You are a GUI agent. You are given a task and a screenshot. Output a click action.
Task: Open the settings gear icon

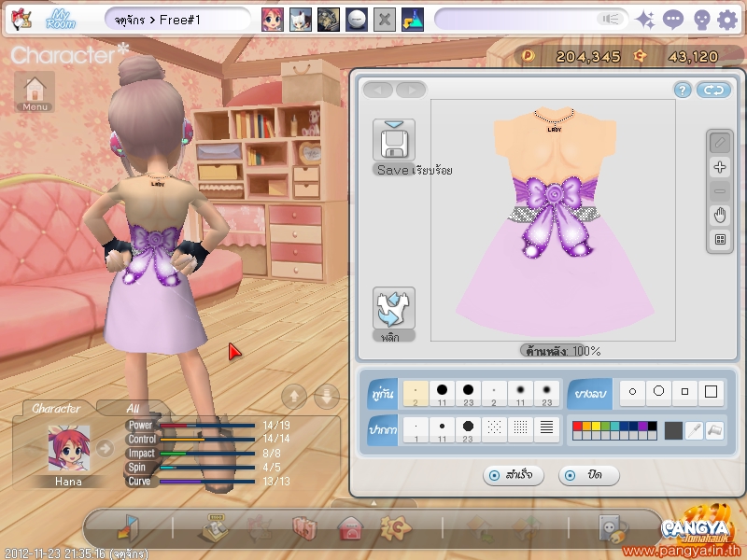point(727,20)
